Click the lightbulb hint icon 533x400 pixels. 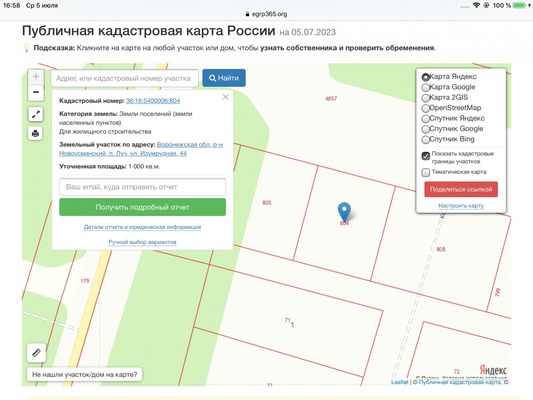pos(26,48)
